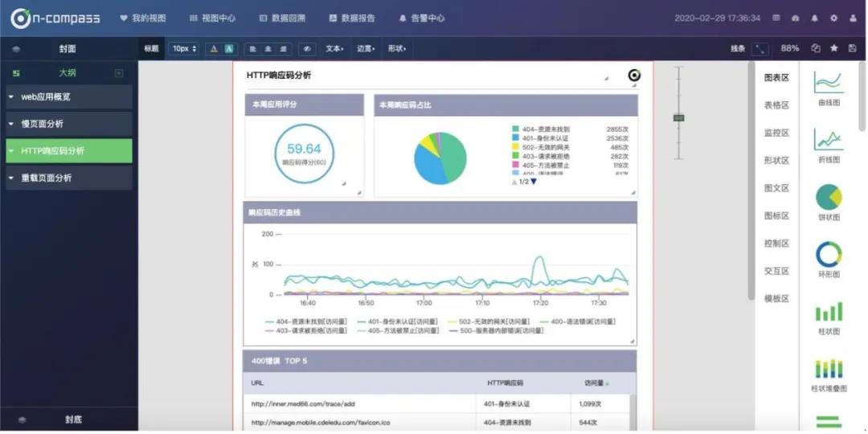
Task: Click the save icon in the toolbar
Action: point(852,48)
